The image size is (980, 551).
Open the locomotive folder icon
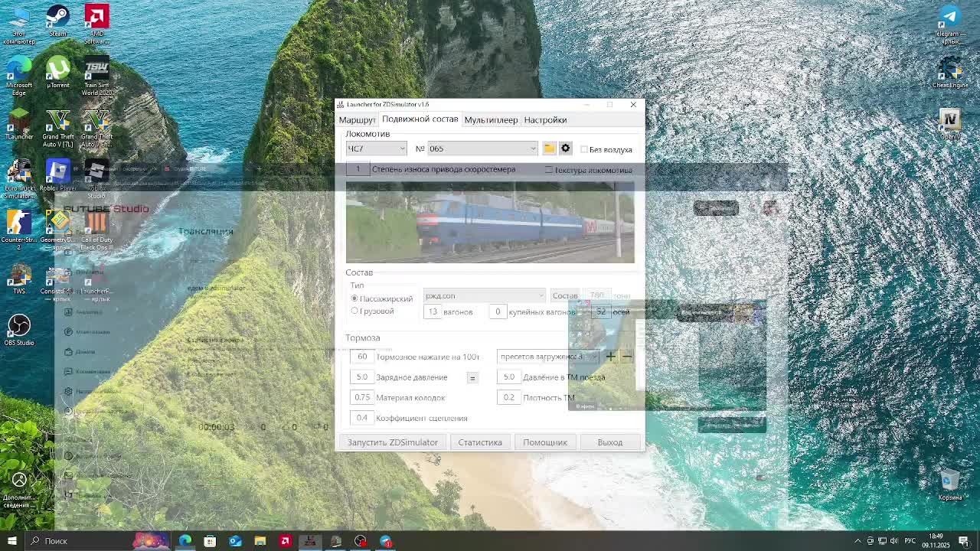coord(549,148)
